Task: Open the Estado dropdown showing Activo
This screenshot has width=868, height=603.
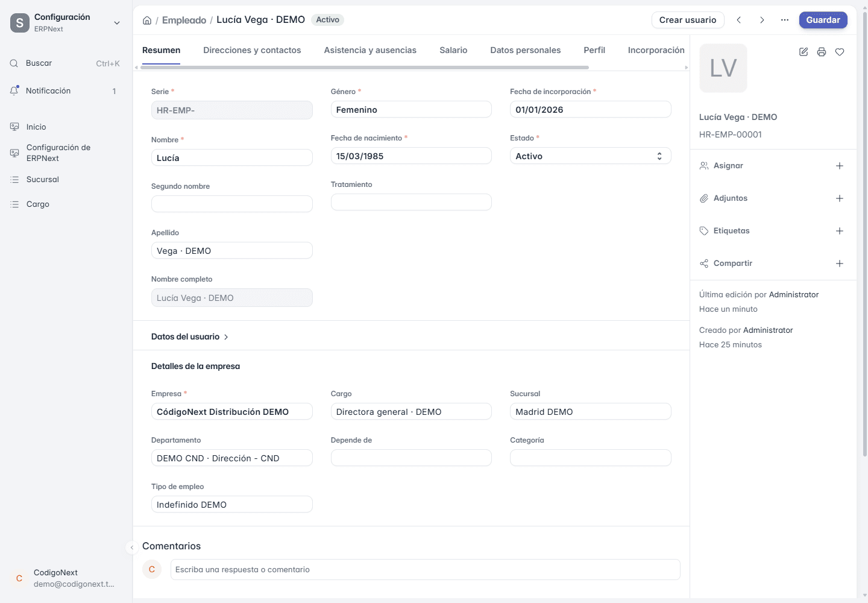Action: point(591,156)
